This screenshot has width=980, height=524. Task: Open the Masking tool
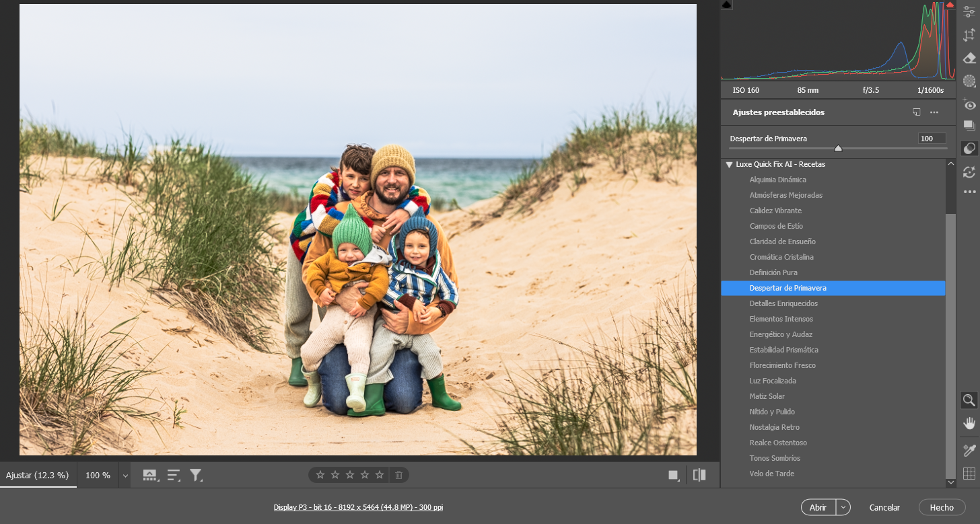969,81
